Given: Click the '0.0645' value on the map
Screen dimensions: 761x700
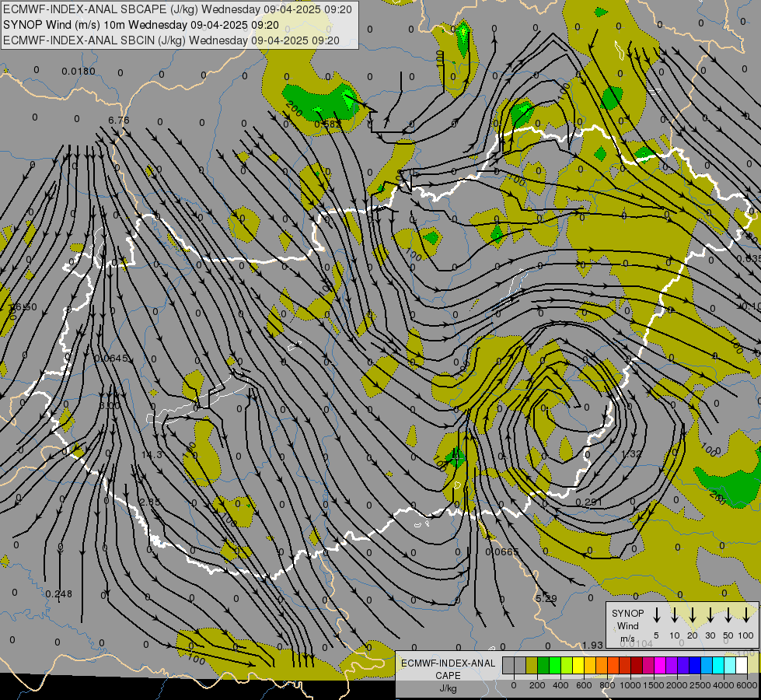Looking at the screenshot, I should 112,358.
